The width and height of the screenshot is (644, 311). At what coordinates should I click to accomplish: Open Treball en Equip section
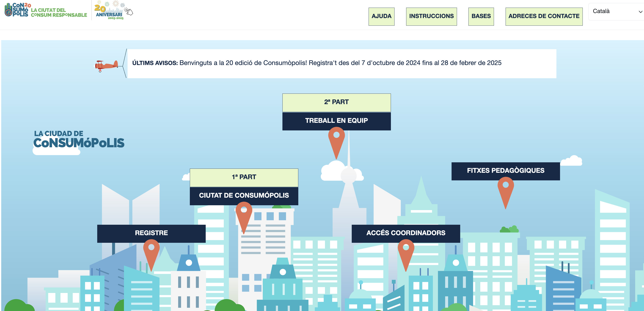[x=336, y=121]
